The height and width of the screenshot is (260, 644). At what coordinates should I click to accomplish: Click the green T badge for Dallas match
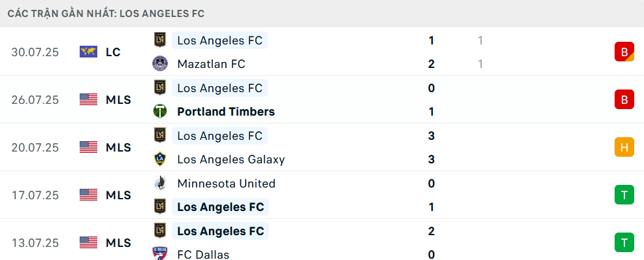pos(624,242)
